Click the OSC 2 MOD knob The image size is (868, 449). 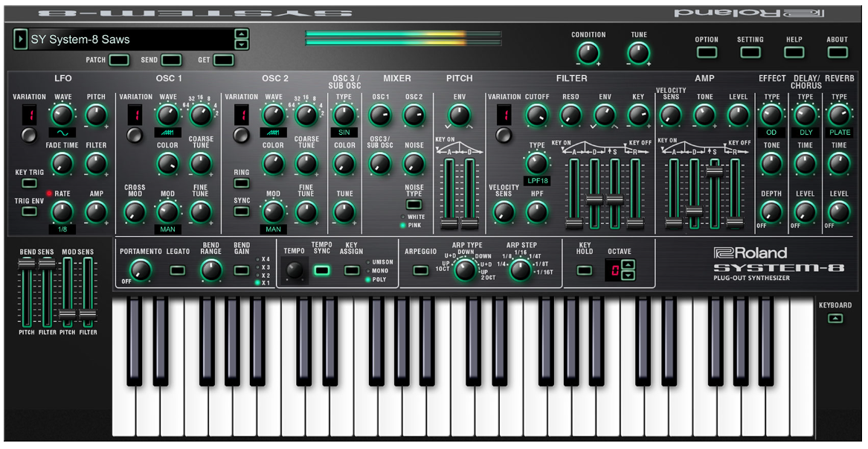[x=273, y=213]
